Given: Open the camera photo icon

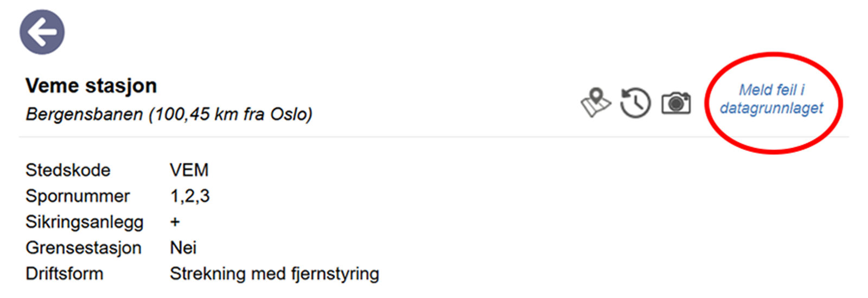Looking at the screenshot, I should [x=676, y=103].
